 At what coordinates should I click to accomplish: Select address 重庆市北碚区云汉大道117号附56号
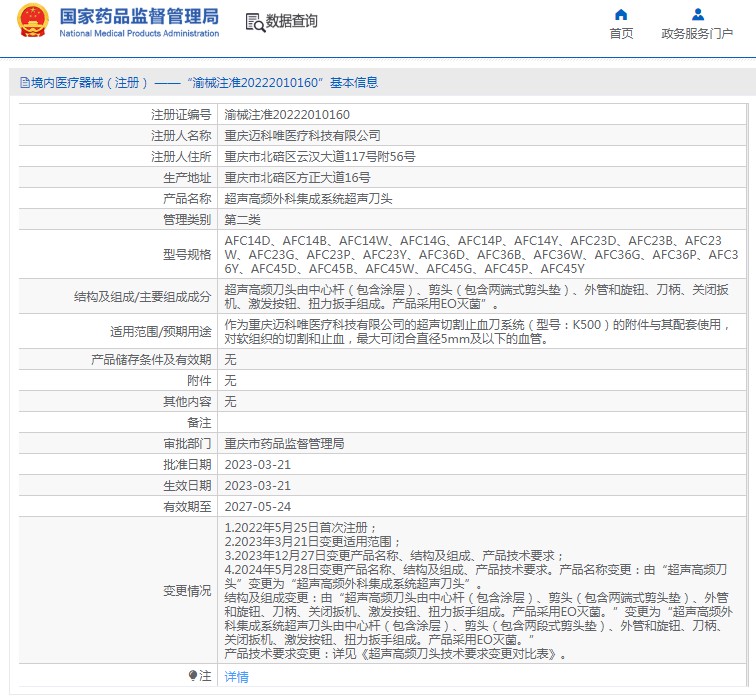pos(320,157)
